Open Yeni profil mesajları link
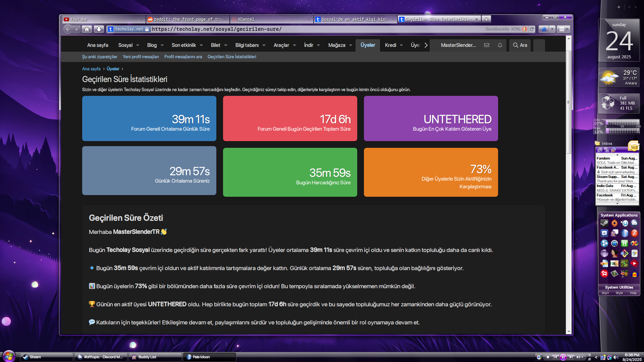The height and width of the screenshot is (362, 644). (141, 57)
